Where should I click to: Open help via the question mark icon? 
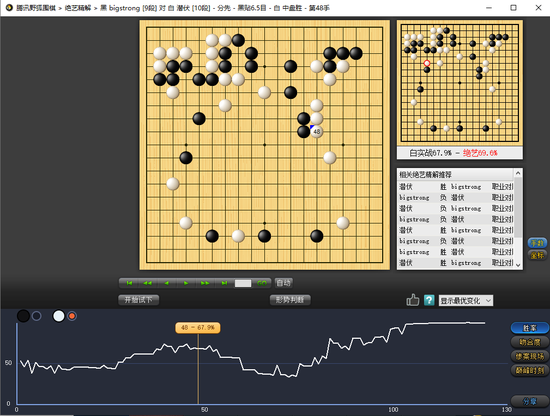pyautogui.click(x=429, y=300)
